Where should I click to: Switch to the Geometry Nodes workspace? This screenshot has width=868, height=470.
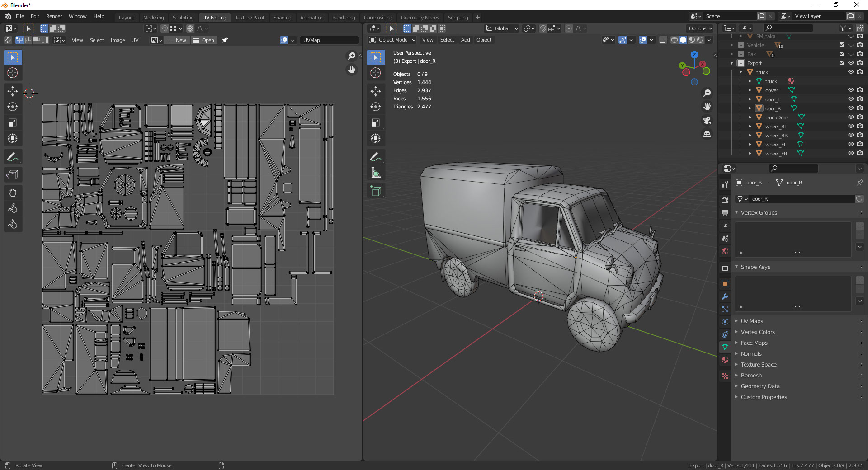420,18
